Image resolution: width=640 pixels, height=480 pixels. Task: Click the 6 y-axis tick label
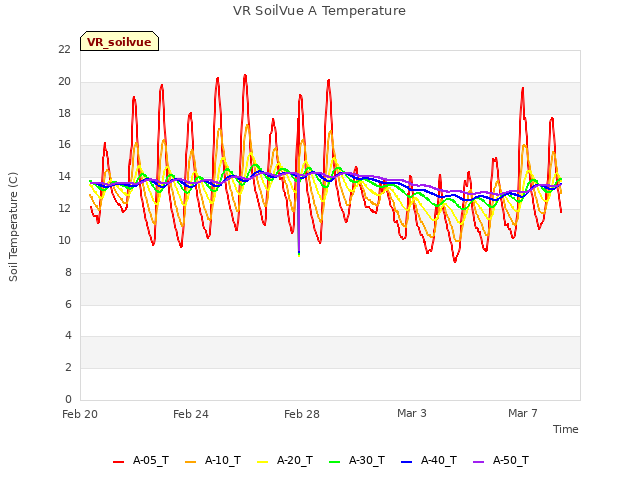[68, 304]
